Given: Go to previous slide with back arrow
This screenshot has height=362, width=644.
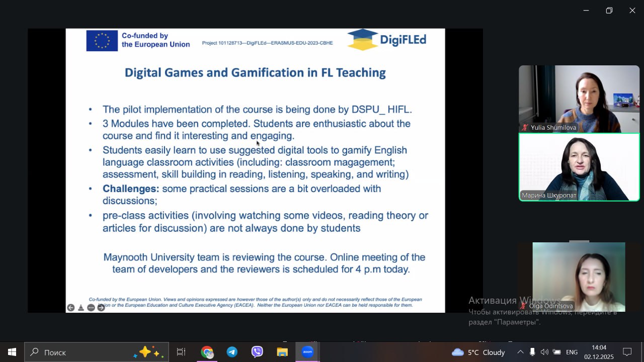Looking at the screenshot, I should click(71, 308).
